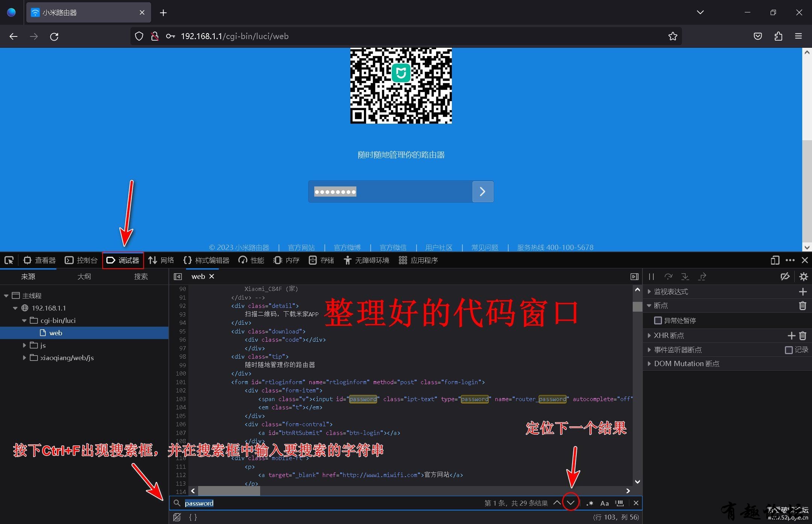Screen dimensions: 812x524
Task: Expand the DOM Mutation breakpoints section
Action: [649, 363]
